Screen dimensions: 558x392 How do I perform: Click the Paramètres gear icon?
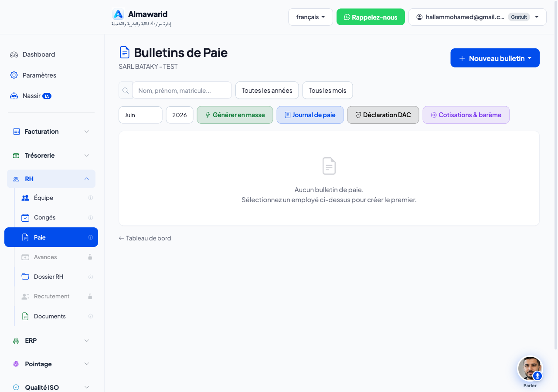click(x=14, y=75)
